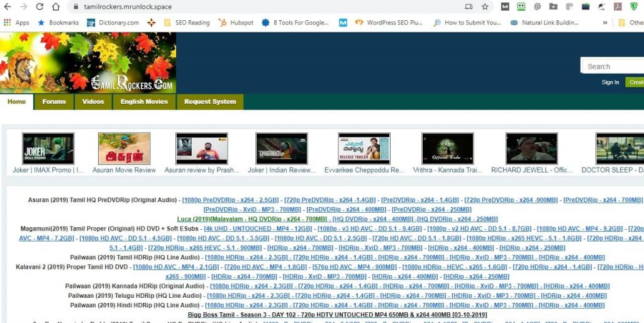Open the green robot-face extension
The height and width of the screenshot is (323, 644).
point(521,6)
